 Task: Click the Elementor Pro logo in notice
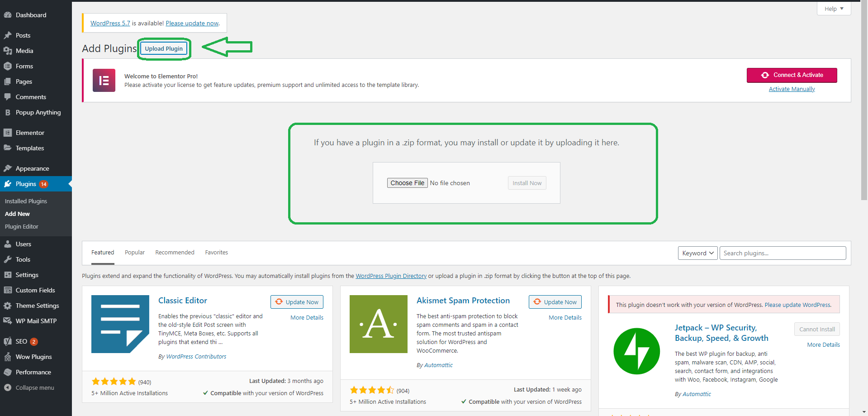(x=104, y=81)
